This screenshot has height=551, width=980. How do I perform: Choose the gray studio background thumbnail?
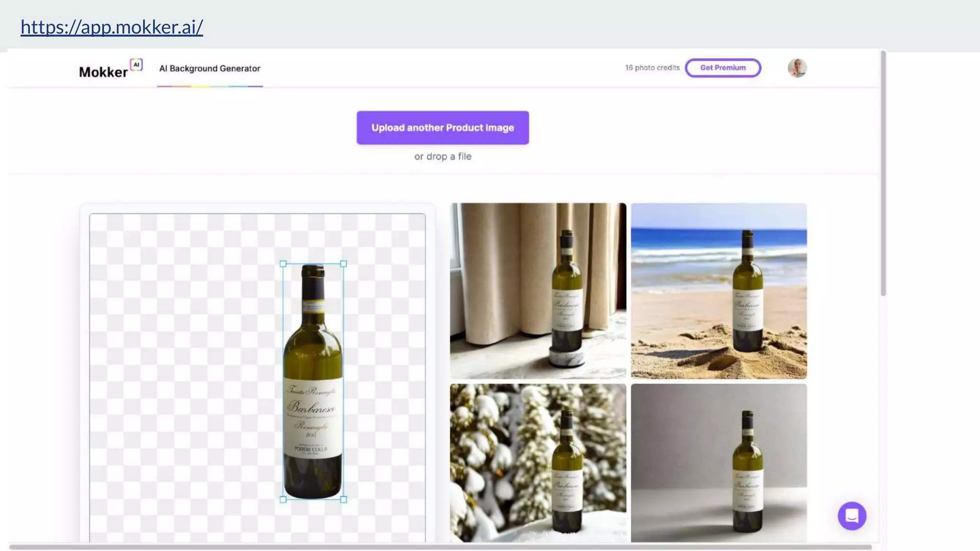719,463
